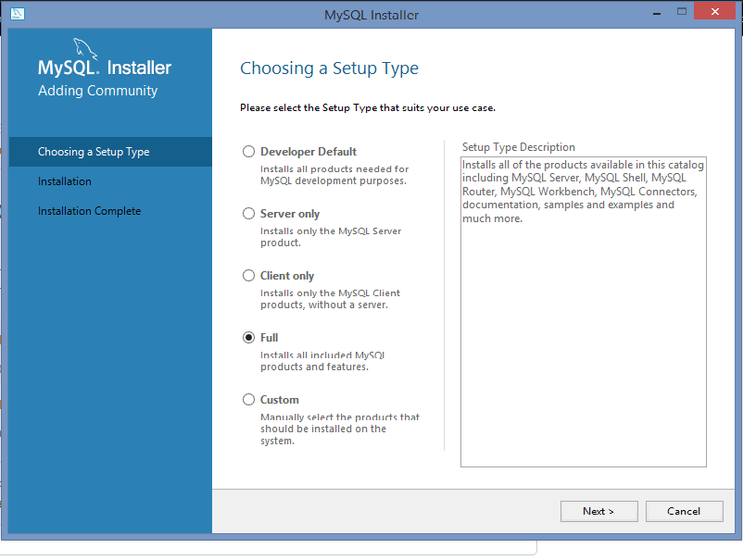Click the Cancel button
Viewport: 743px width, 560px height.
pyautogui.click(x=684, y=511)
